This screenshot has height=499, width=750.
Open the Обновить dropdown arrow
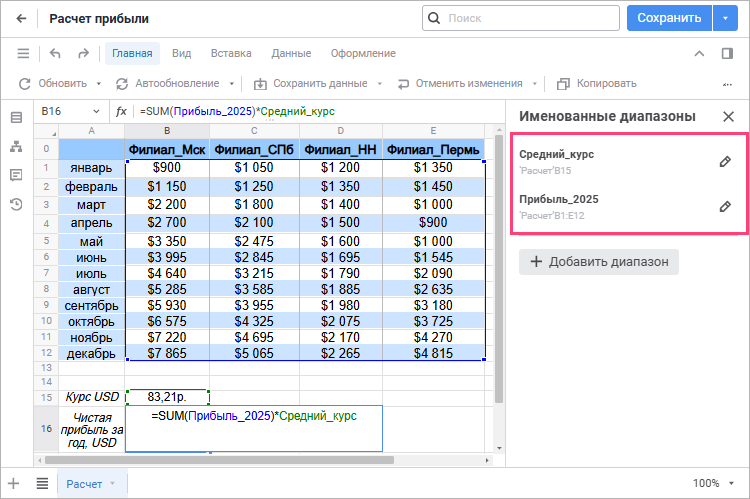tap(99, 84)
